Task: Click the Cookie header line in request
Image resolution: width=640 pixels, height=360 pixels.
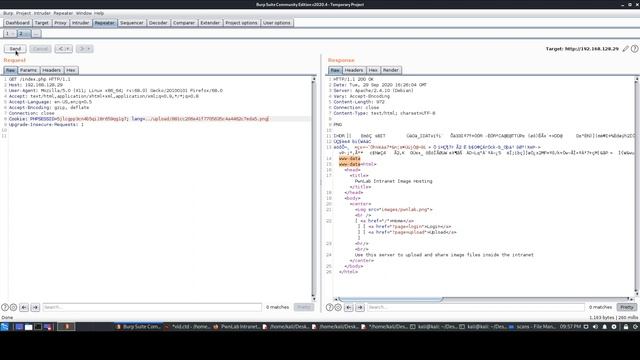Action: coord(139,119)
